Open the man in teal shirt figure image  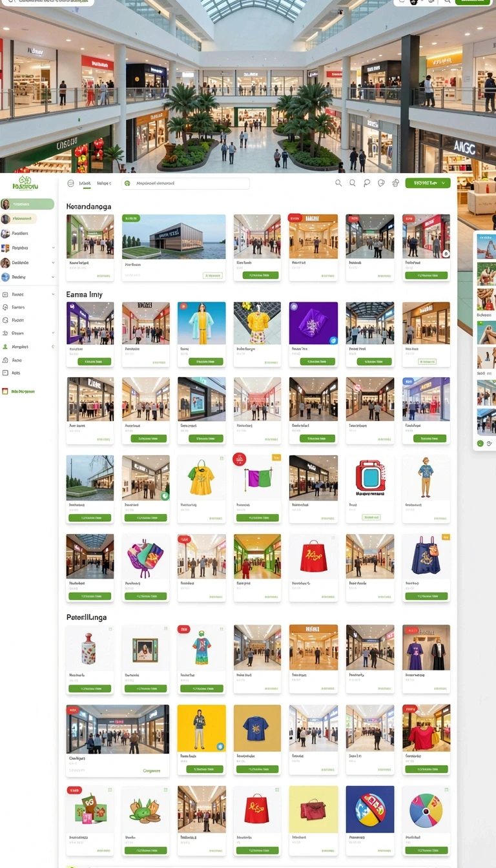click(426, 477)
